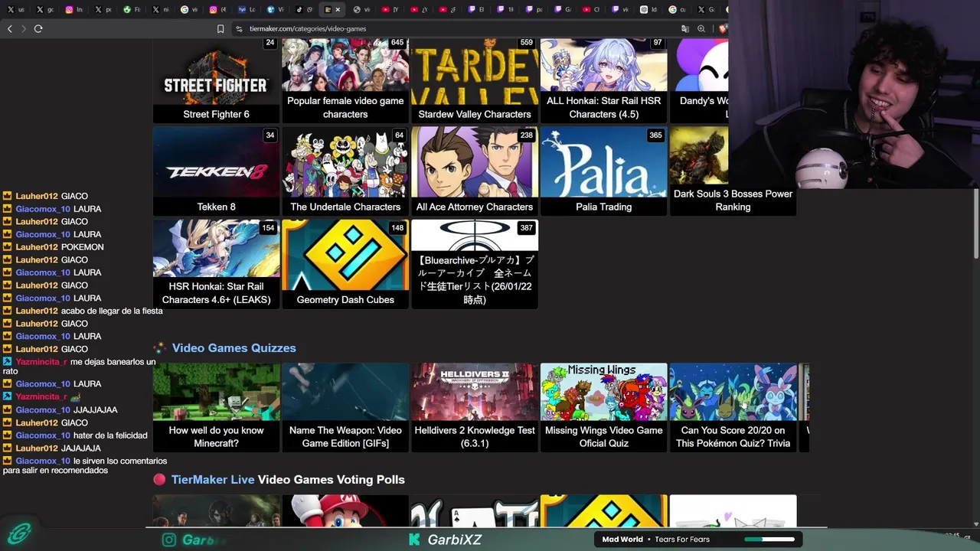Open the Tekken 8 tier list thumbnail
Screen dimensions: 980x551
point(216,163)
